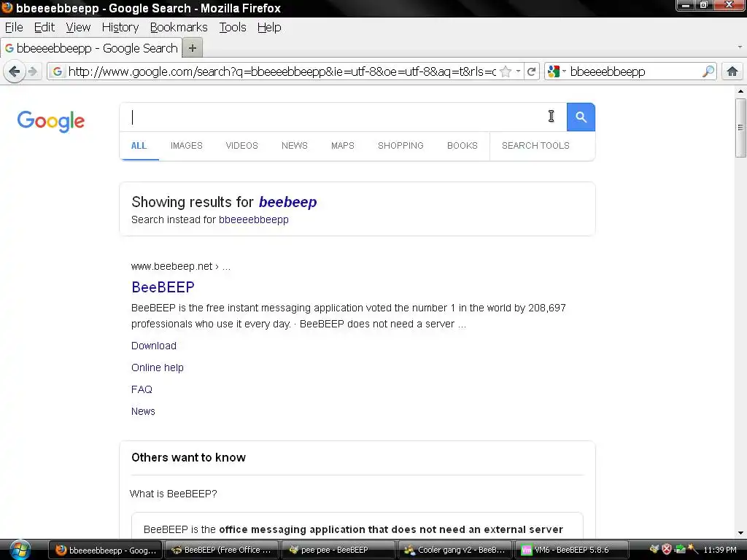Open the list all tabs arrow
The height and width of the screenshot is (560, 747).
[x=740, y=47]
